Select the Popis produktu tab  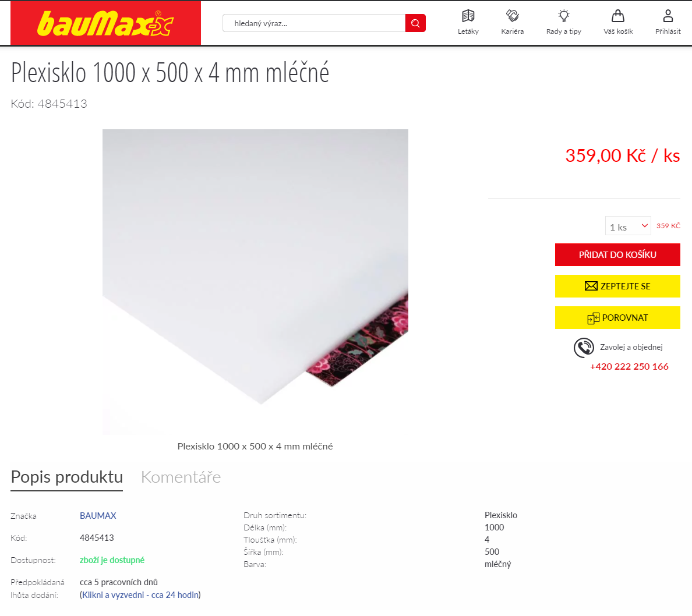pyautogui.click(x=66, y=477)
